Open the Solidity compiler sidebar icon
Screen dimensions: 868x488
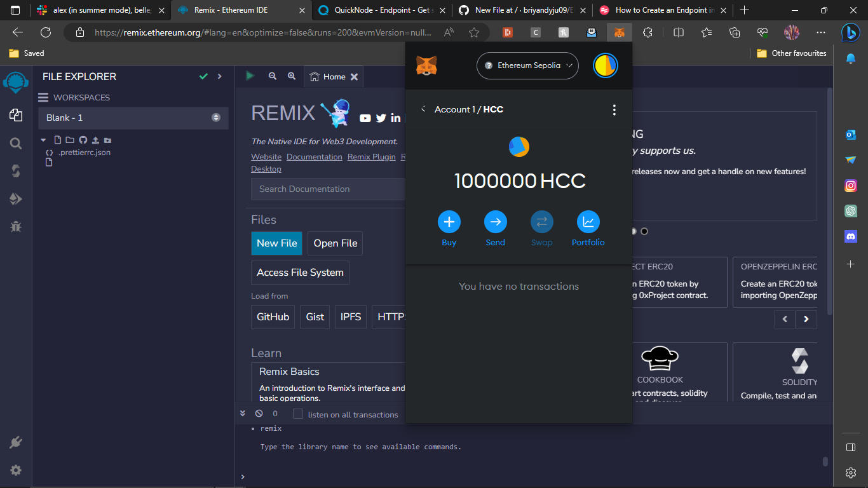coord(16,171)
